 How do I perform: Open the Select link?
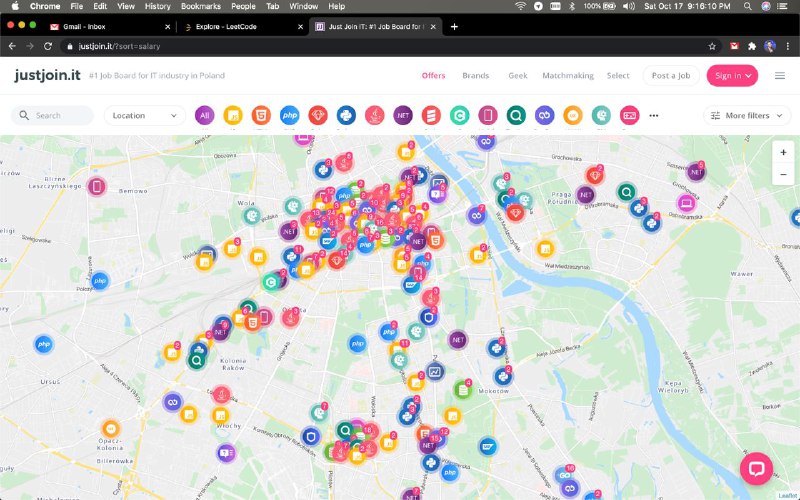click(618, 76)
